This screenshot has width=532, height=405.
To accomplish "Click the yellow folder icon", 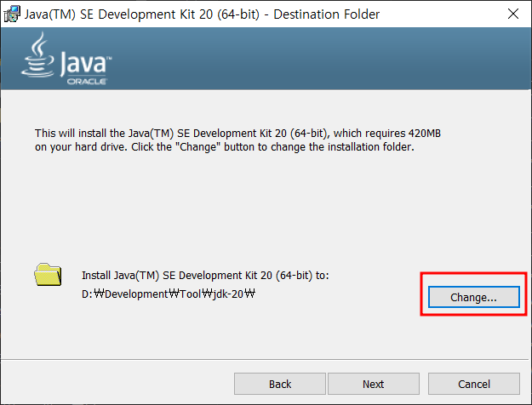I will coord(48,275).
